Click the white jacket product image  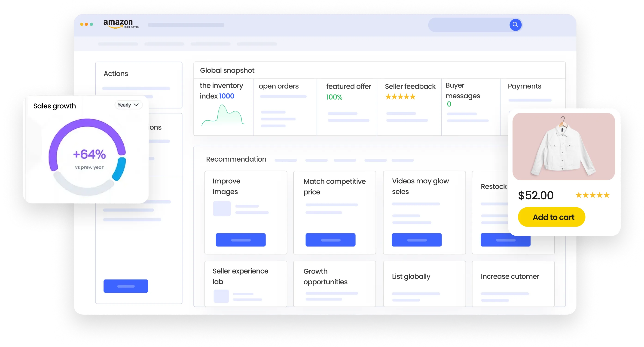point(564,146)
